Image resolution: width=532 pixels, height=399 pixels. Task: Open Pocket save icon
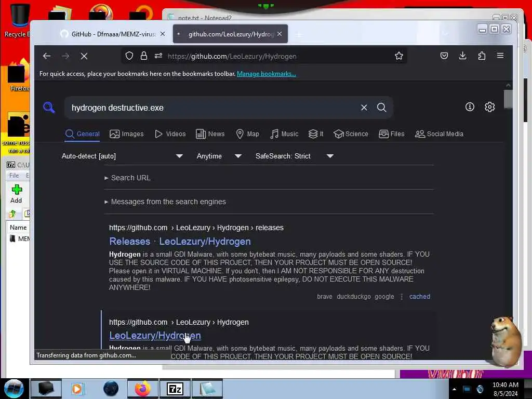[444, 56]
